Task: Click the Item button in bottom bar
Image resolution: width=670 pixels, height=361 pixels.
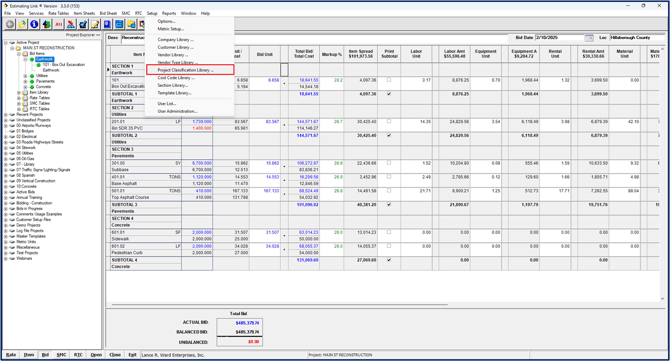Action: [29, 355]
